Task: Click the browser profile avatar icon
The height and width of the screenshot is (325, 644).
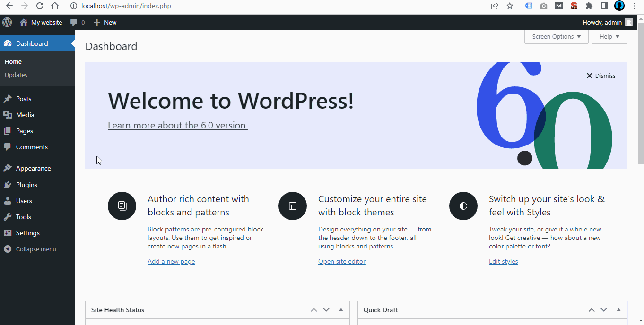Action: [x=619, y=6]
